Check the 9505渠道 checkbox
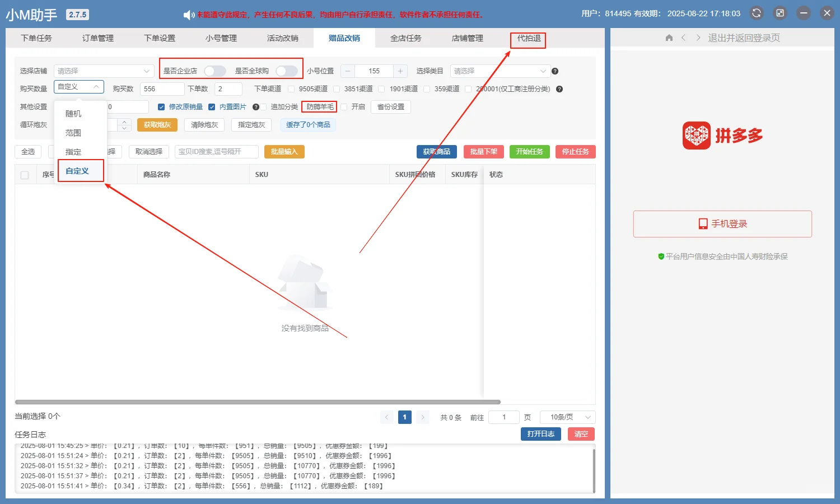The width and height of the screenshot is (840, 504). [291, 89]
